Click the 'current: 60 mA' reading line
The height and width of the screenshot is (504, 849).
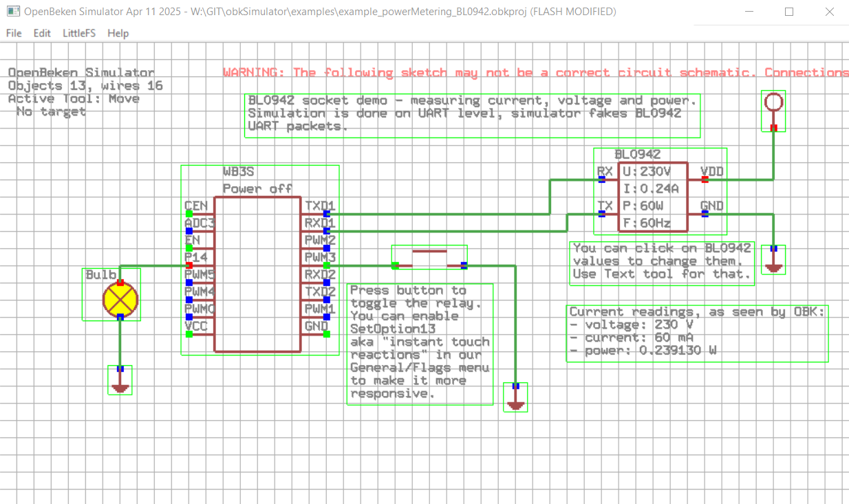coord(631,338)
